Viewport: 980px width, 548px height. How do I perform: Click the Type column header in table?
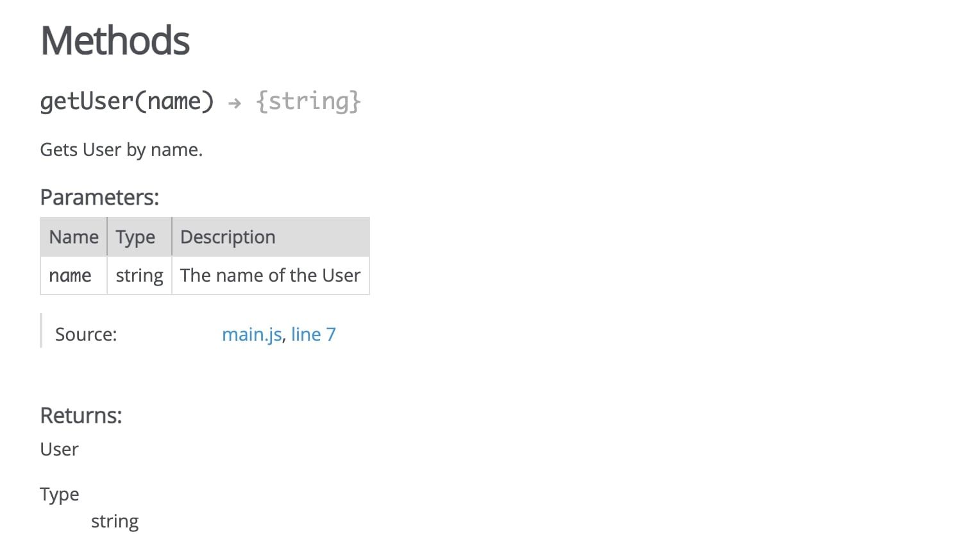pyautogui.click(x=135, y=237)
